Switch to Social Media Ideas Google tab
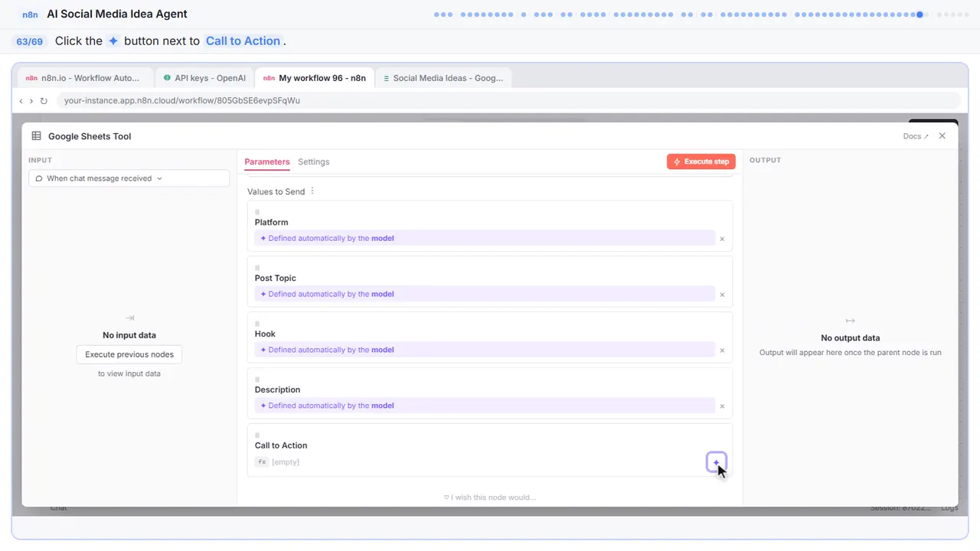980x551 pixels. [443, 78]
